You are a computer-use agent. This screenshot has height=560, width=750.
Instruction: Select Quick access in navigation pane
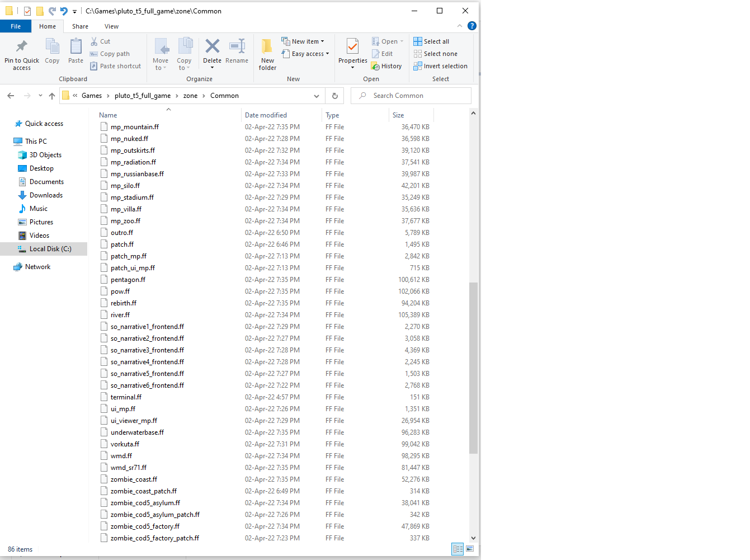(x=44, y=124)
